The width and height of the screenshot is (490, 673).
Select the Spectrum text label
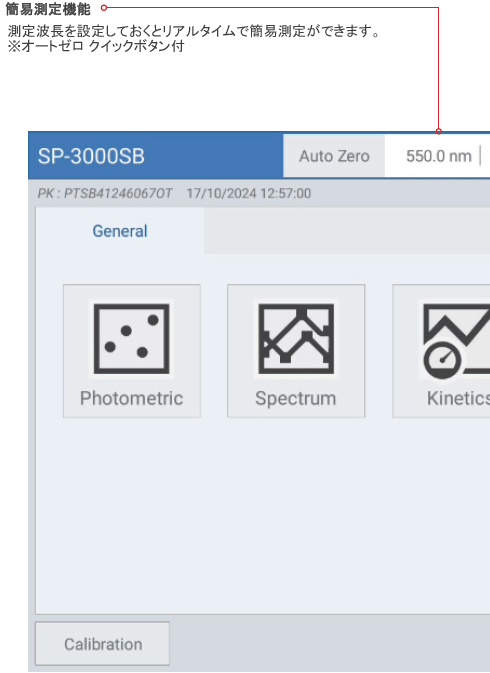296,398
